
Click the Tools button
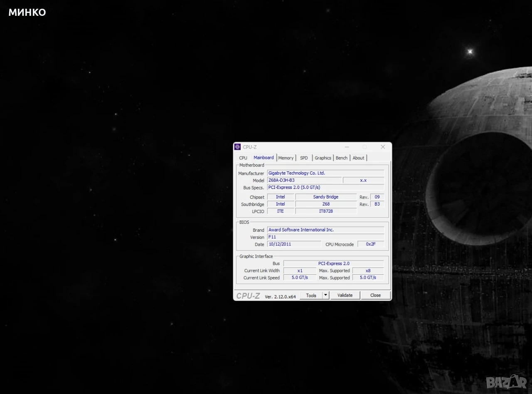pyautogui.click(x=311, y=295)
